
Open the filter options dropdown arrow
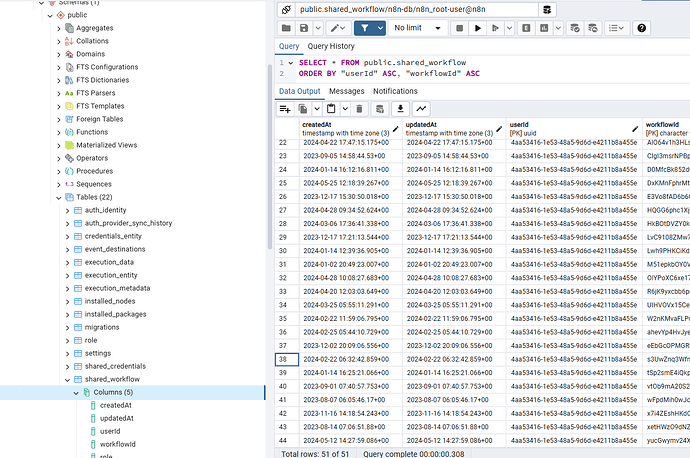pos(381,28)
